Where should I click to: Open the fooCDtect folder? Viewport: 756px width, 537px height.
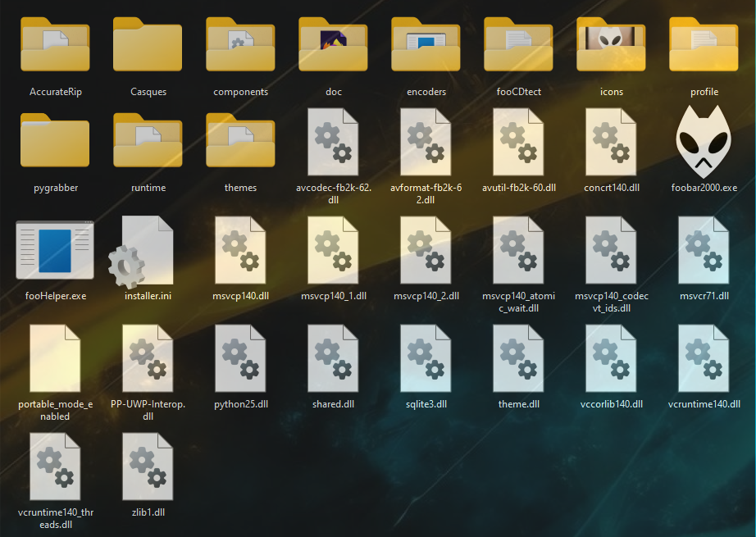(x=518, y=44)
